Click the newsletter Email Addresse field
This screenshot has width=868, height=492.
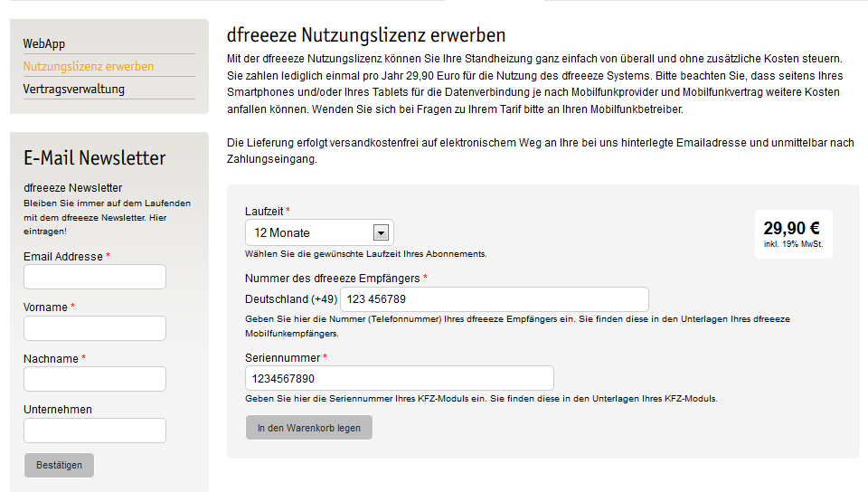[x=95, y=277]
